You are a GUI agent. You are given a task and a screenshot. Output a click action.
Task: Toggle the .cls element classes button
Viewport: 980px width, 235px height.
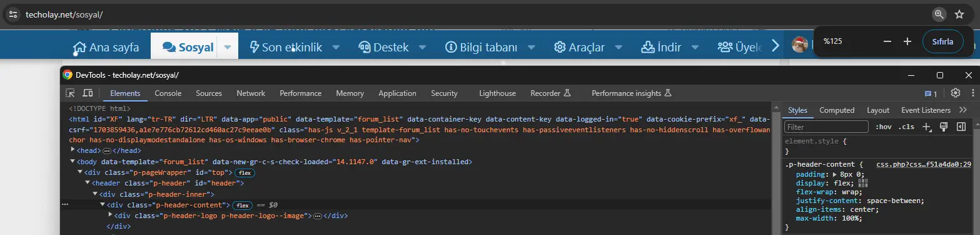point(906,127)
